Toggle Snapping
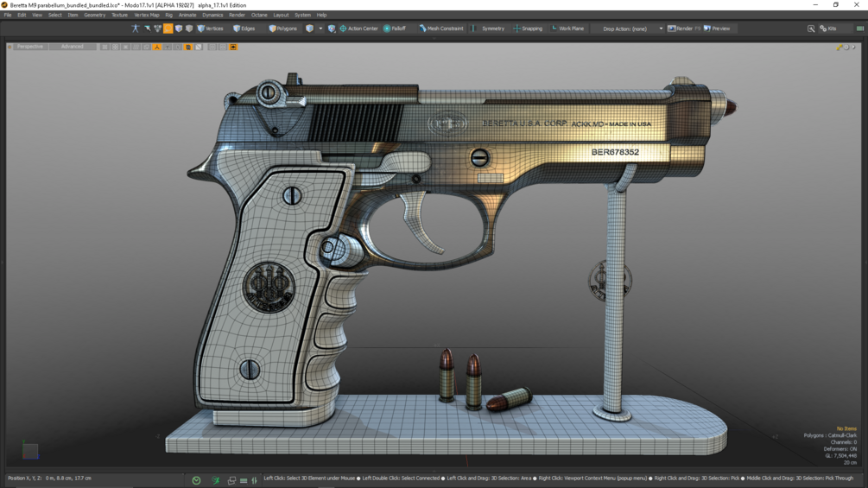Screen dimensions: 868x488 pos(528,29)
